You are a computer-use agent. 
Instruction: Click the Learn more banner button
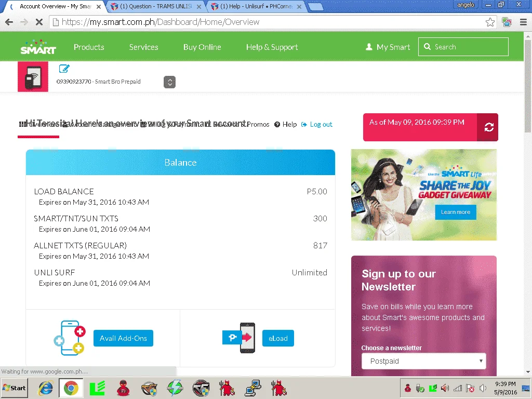tap(455, 212)
